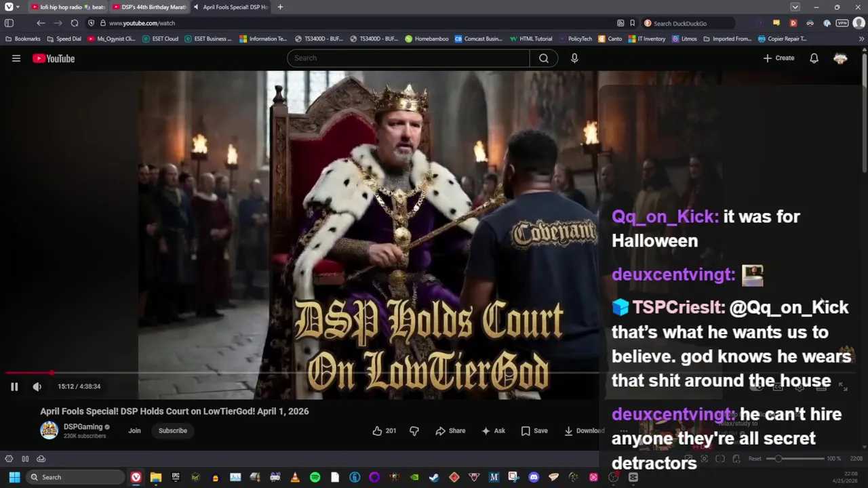Image resolution: width=868 pixels, height=488 pixels.
Task: Join the DSPGaming channel membership
Action: [x=134, y=430]
